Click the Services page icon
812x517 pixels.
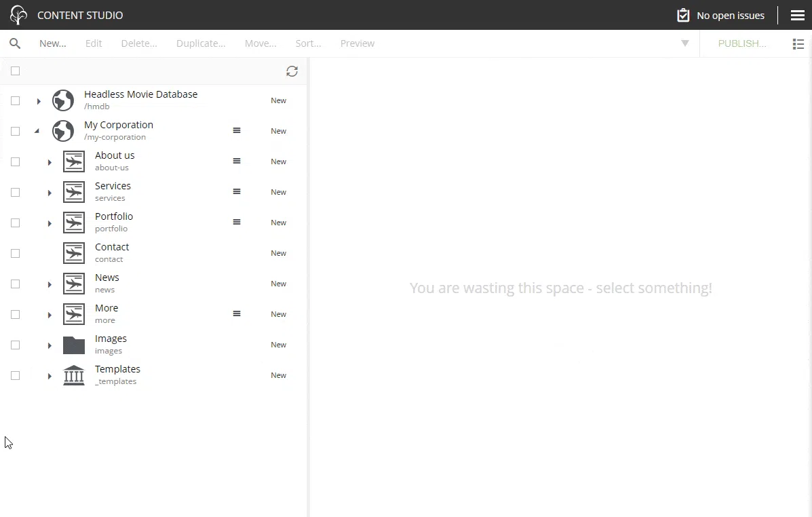tap(74, 192)
